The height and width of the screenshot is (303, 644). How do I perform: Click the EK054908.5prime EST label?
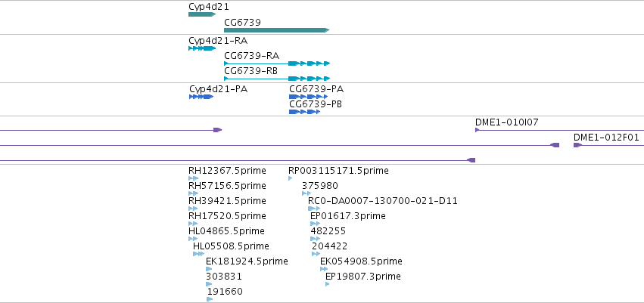pos(362,261)
